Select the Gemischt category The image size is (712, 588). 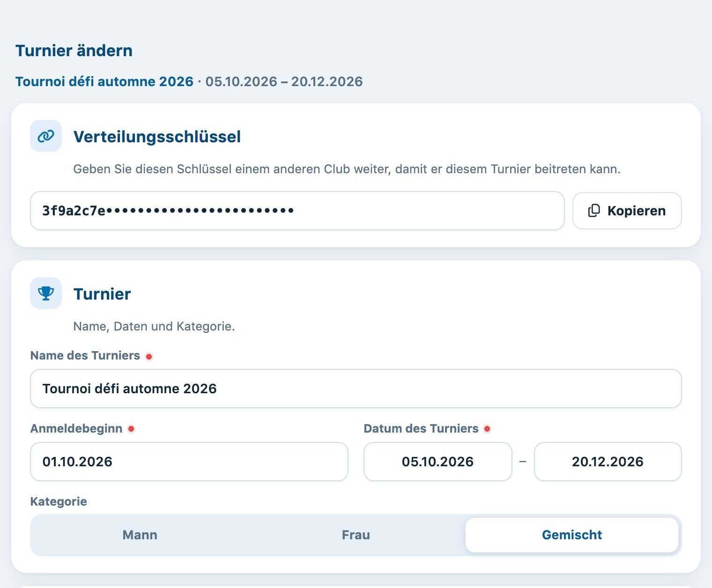click(572, 535)
